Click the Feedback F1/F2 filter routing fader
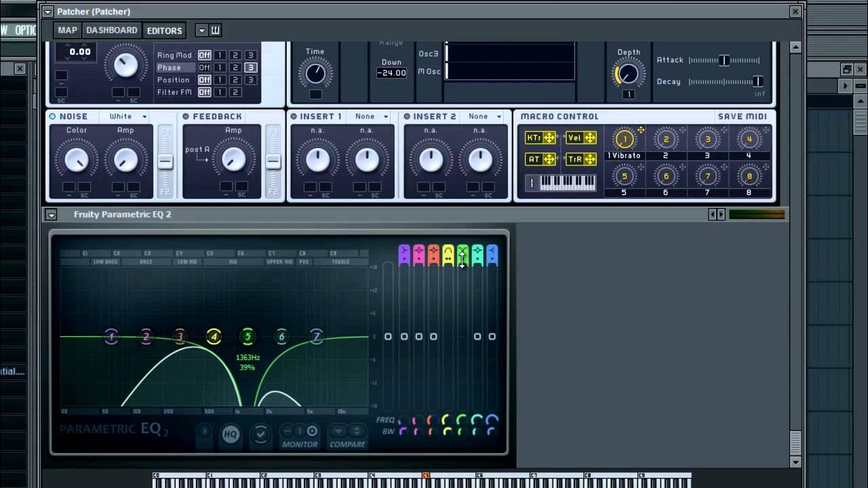Screen dimensions: 868x488 [x=273, y=161]
